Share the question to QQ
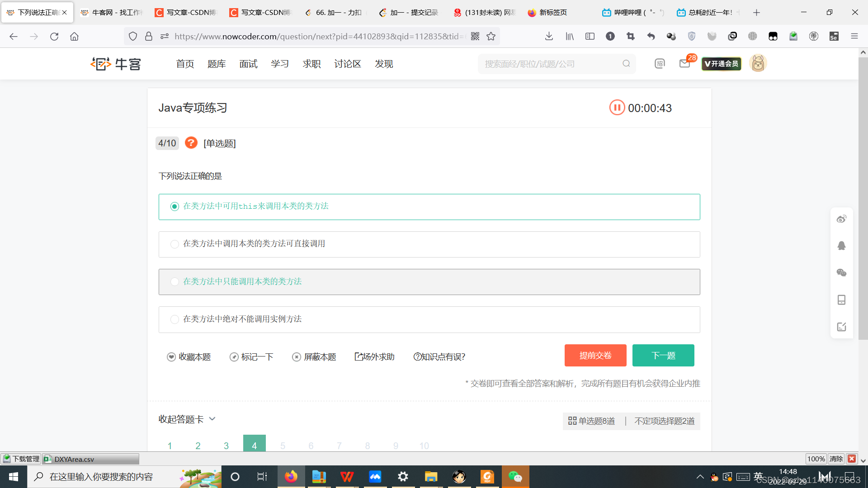The image size is (868, 488). (841, 246)
